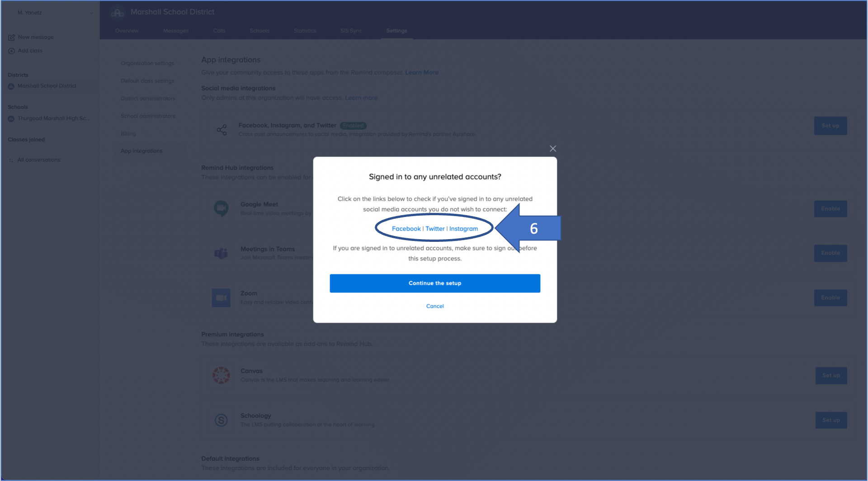Click the All conversations icon
The height and width of the screenshot is (481, 868).
11,160
